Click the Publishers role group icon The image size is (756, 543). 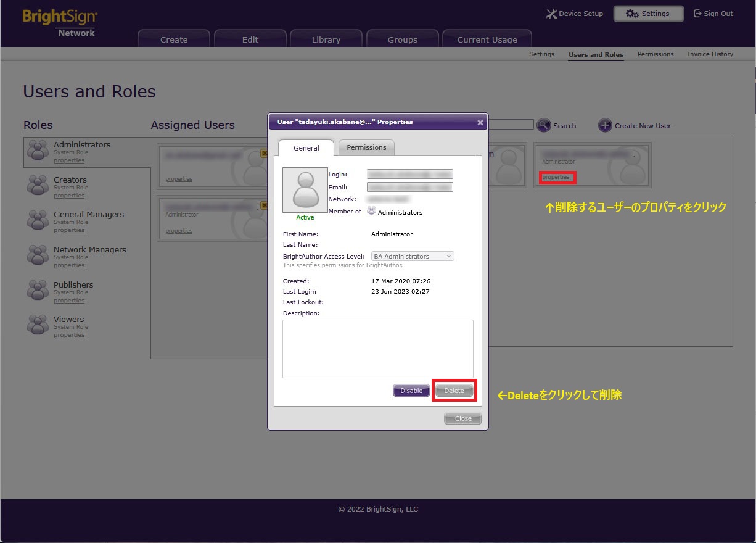(38, 291)
